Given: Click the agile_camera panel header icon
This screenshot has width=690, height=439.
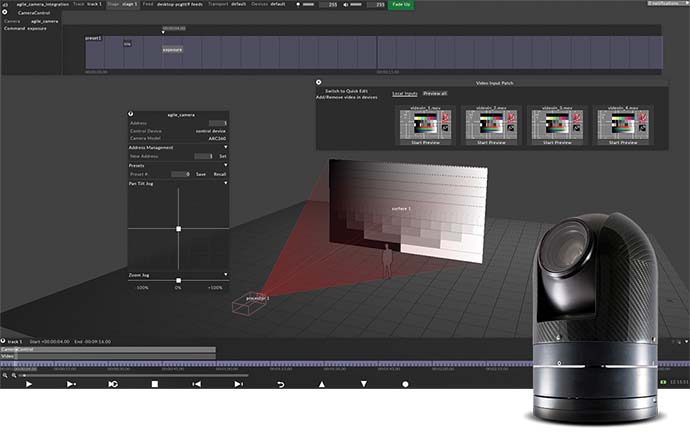Looking at the screenshot, I should (x=131, y=114).
